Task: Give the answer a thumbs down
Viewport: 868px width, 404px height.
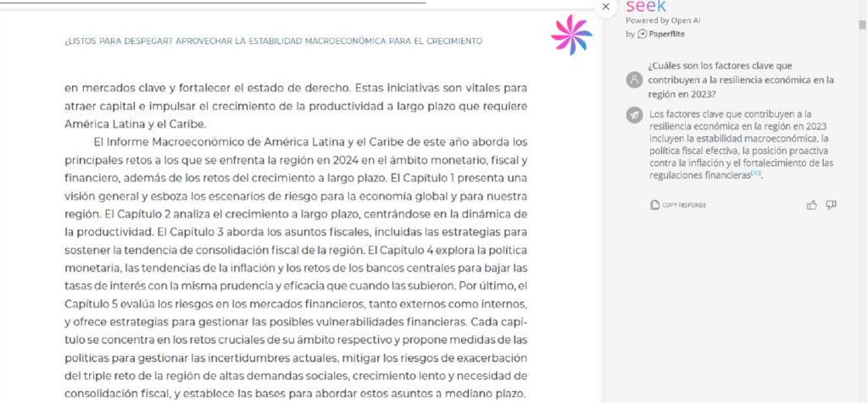Action: [832, 205]
